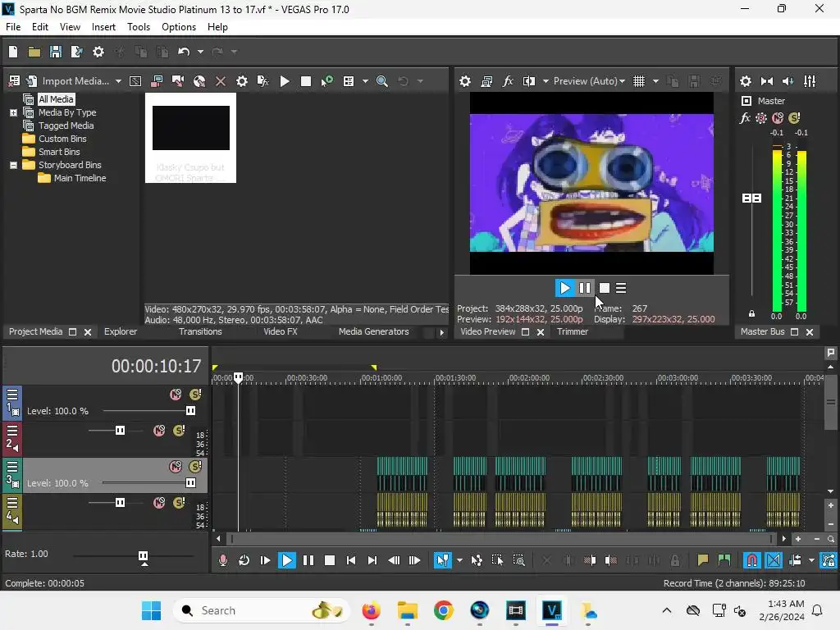The width and height of the screenshot is (840, 630).
Task: Click the timeline timecode display 00:00:10:17
Action: 156,366
